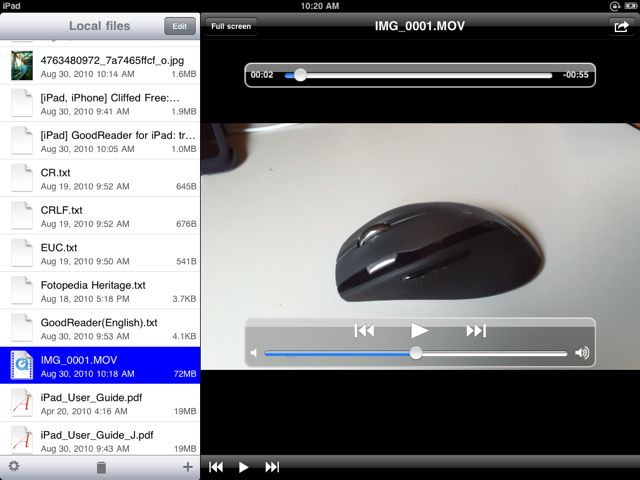Click the 72MB size label

[185, 374]
